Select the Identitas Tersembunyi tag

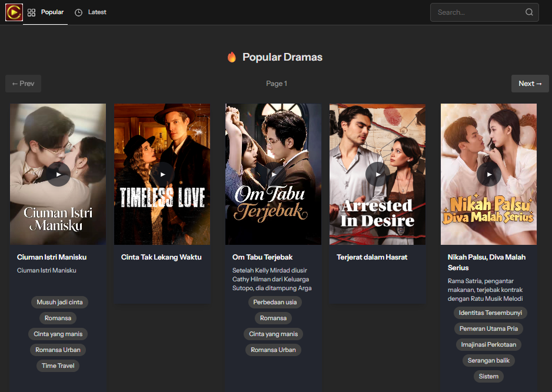[x=490, y=313]
